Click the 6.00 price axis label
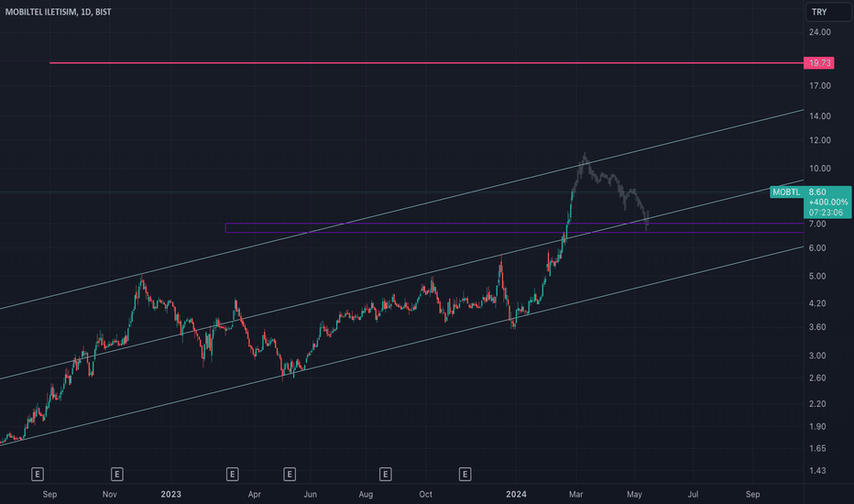This screenshot has width=854, height=504. [817, 248]
